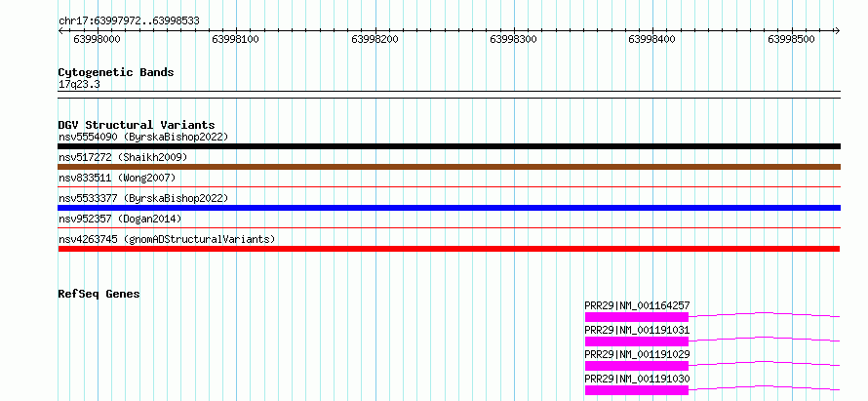Click the thin red nsv952357 variant line
868x401 pixels.
point(449,228)
